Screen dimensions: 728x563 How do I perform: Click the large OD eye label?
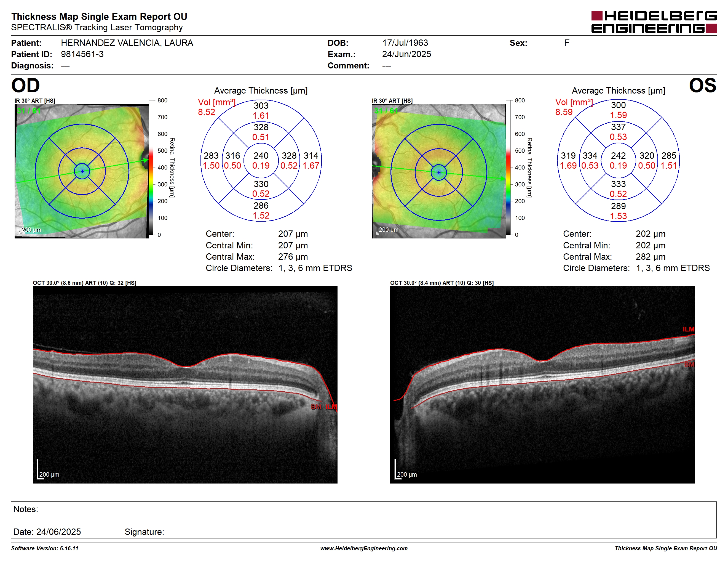[26, 85]
